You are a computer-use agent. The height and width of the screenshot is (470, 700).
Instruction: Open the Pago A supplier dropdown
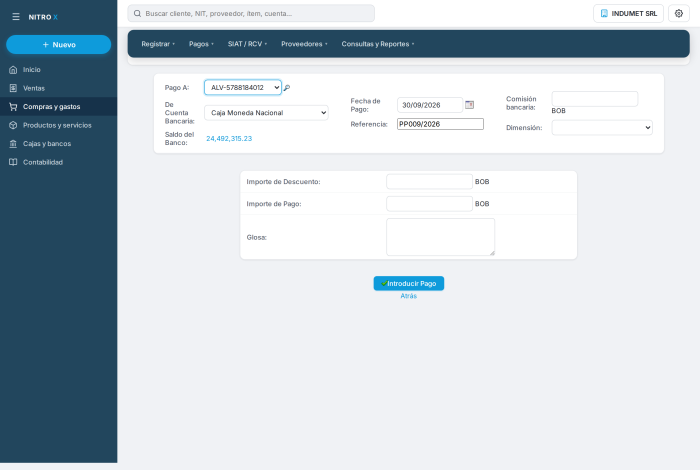click(x=243, y=87)
